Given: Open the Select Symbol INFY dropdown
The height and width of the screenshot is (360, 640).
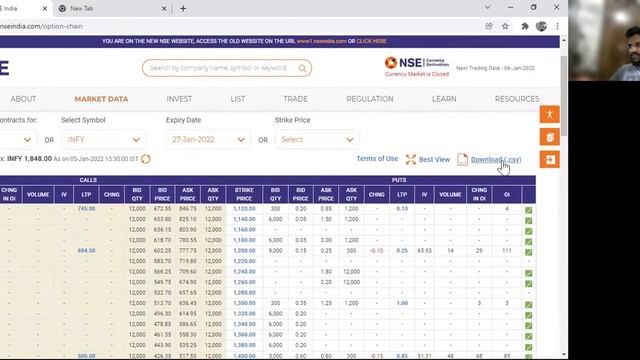Looking at the screenshot, I should coord(104,140).
